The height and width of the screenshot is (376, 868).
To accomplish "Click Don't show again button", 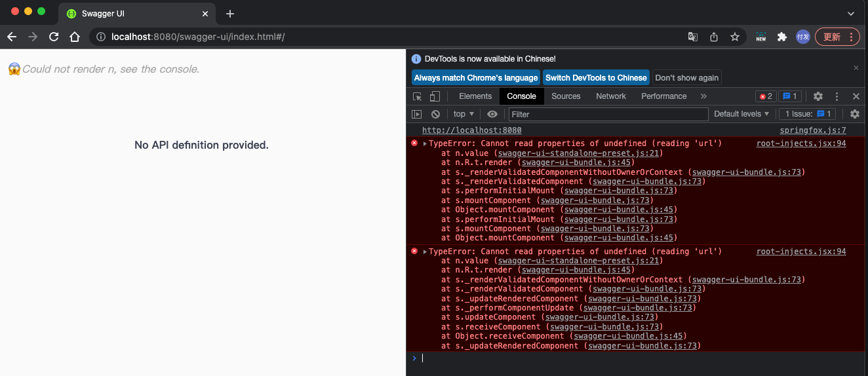I will pos(686,77).
